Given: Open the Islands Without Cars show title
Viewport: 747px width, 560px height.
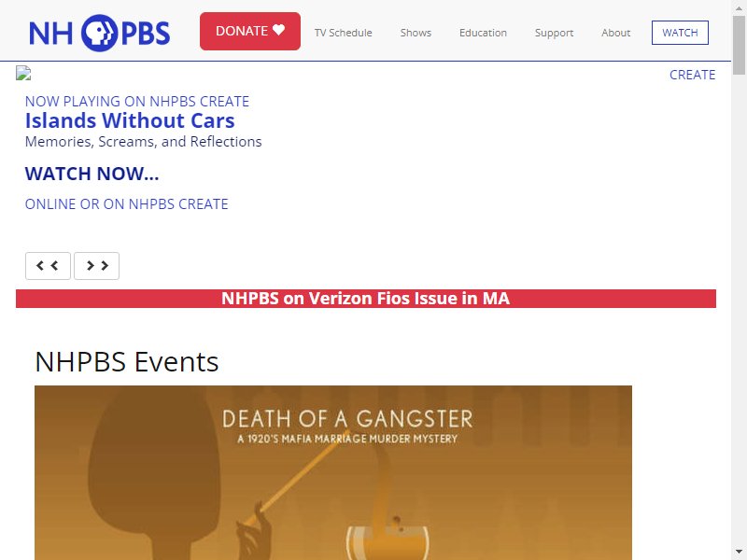Looking at the screenshot, I should 130,120.
